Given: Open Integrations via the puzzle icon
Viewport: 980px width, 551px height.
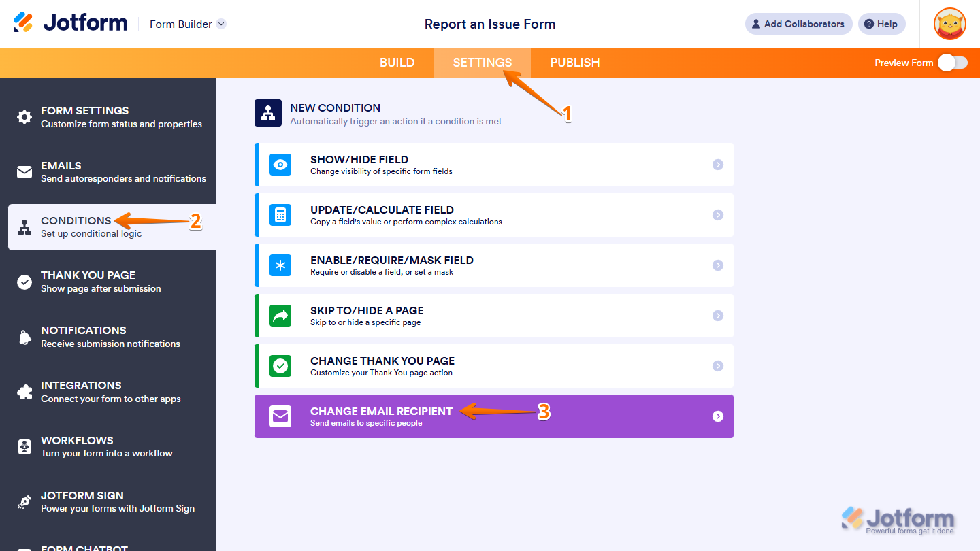Looking at the screenshot, I should 24,391.
